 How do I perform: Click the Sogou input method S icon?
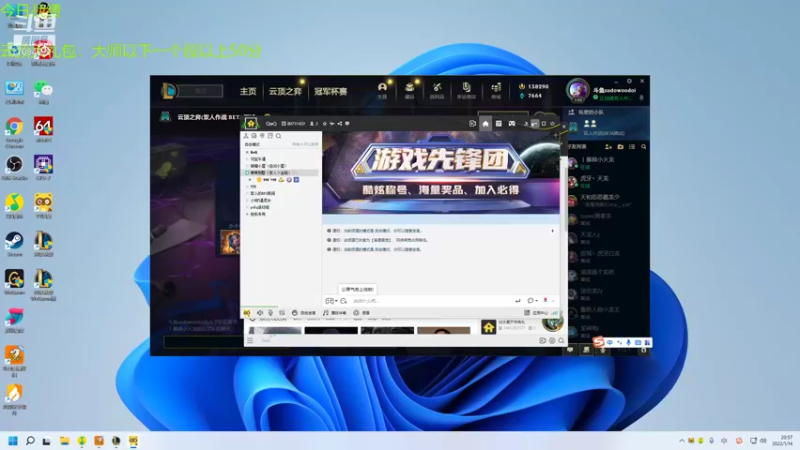pos(599,342)
